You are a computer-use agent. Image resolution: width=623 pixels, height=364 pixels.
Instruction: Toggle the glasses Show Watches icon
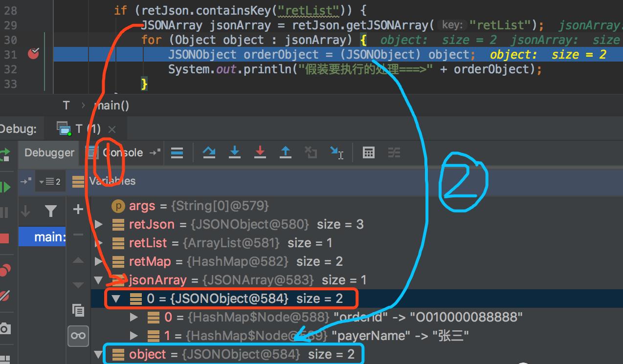78,335
